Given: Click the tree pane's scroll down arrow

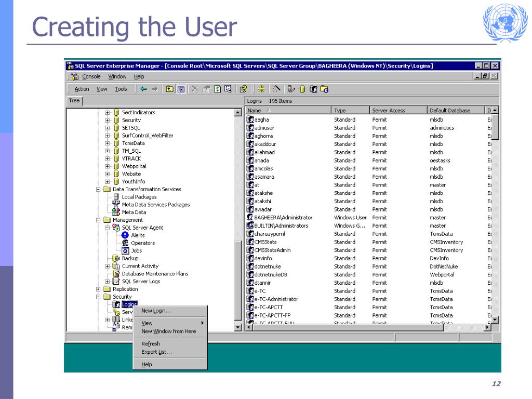Looking at the screenshot, I should [x=238, y=327].
